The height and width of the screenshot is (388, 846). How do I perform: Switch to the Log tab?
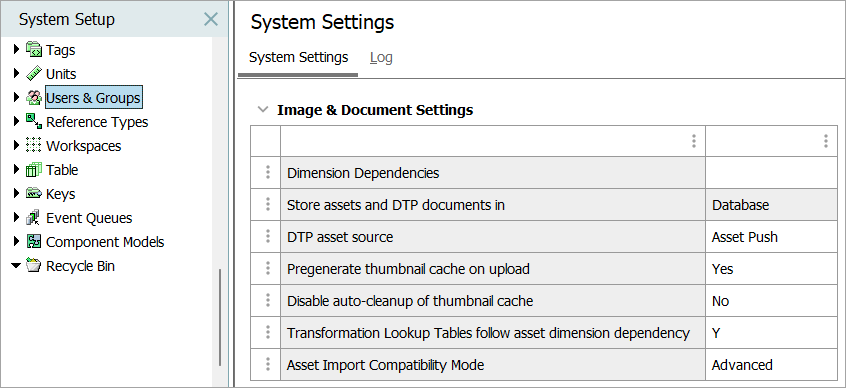click(381, 57)
